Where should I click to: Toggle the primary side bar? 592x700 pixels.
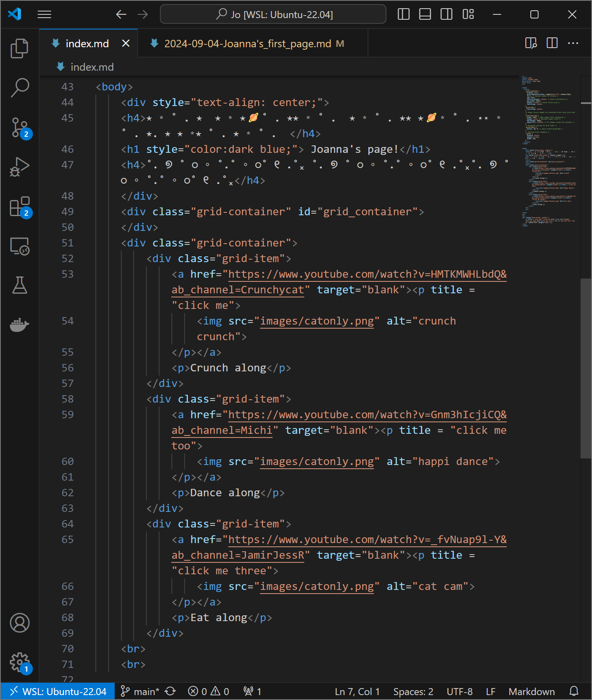pos(404,14)
